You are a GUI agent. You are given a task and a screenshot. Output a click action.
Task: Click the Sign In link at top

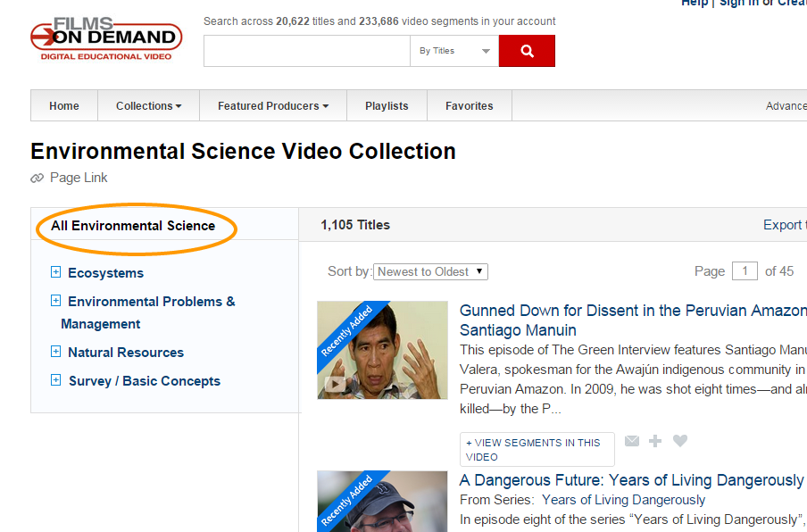[x=738, y=3]
